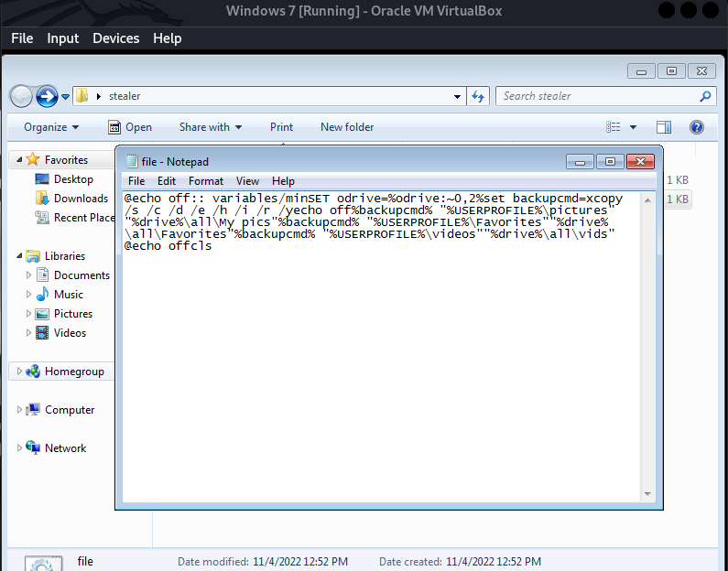
Task: Click the Pictures library icon
Action: pos(42,314)
